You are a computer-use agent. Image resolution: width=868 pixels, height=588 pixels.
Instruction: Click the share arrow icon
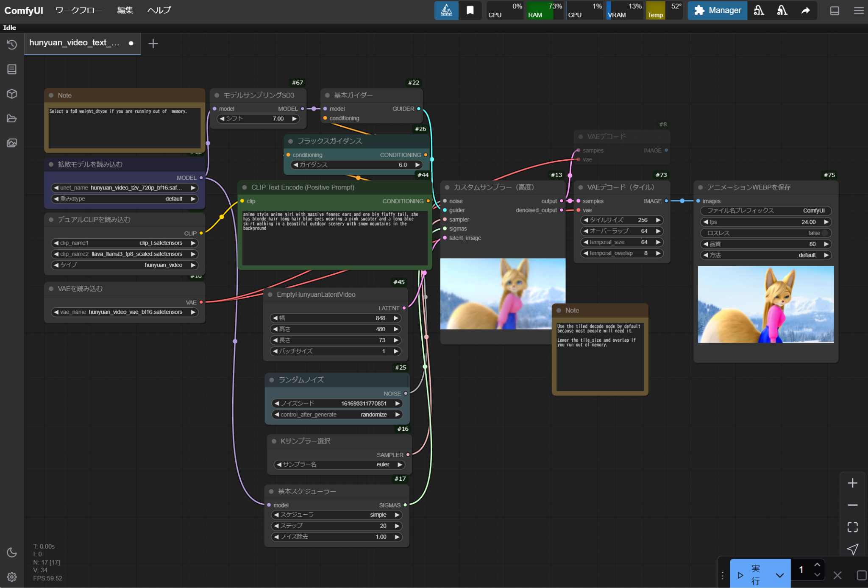(806, 10)
